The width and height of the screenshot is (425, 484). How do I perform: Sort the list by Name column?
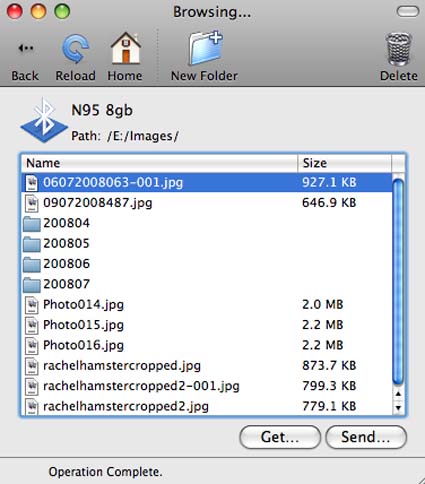coord(159,163)
